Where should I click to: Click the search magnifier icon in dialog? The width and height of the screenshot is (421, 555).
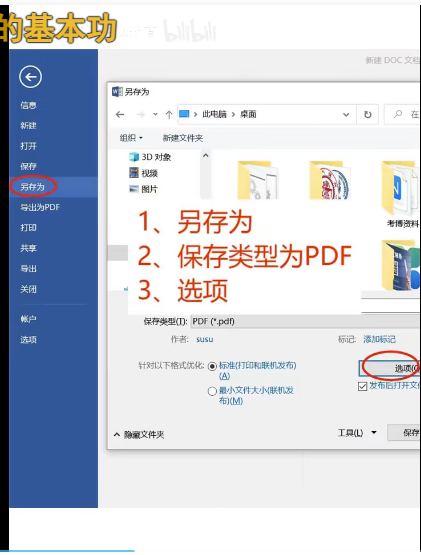tap(398, 114)
